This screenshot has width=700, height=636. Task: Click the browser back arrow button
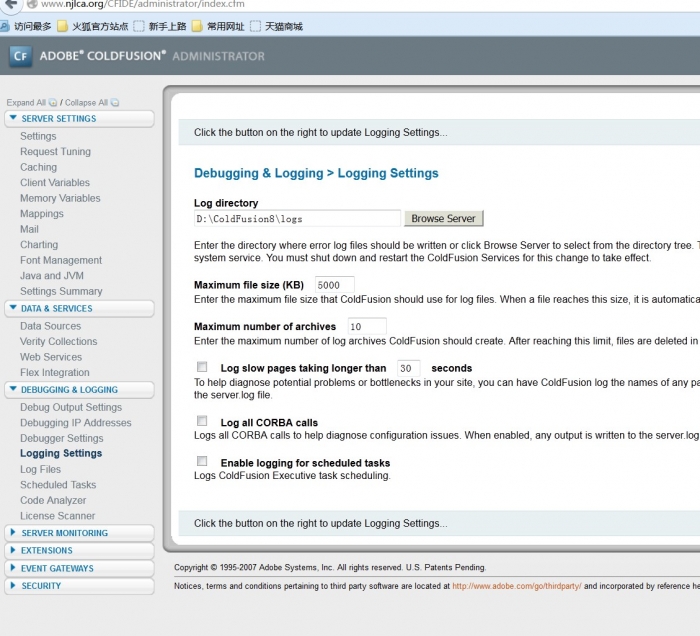10,4
